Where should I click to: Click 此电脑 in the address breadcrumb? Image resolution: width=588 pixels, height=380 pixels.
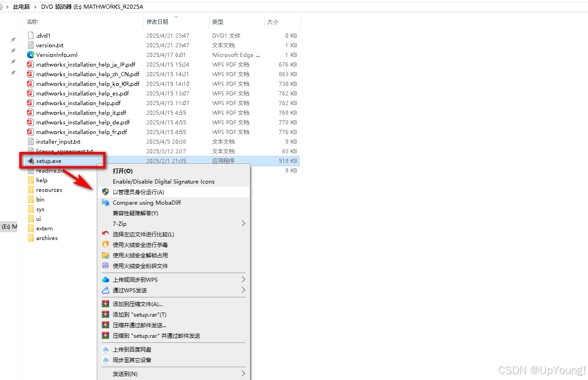[x=22, y=7]
